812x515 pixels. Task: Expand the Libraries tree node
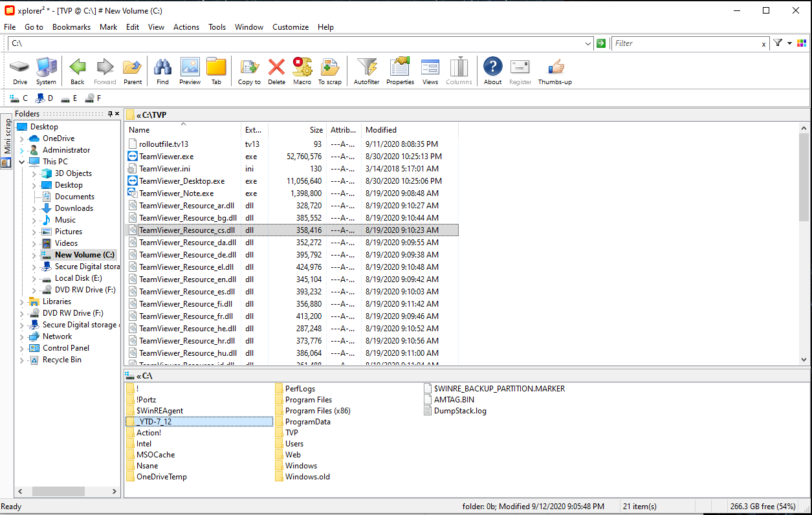pyautogui.click(x=21, y=301)
